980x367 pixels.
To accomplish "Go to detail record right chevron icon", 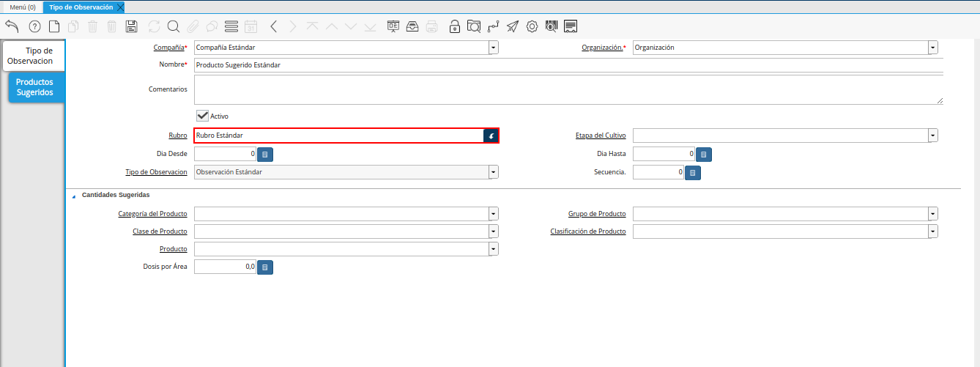I will (x=292, y=26).
